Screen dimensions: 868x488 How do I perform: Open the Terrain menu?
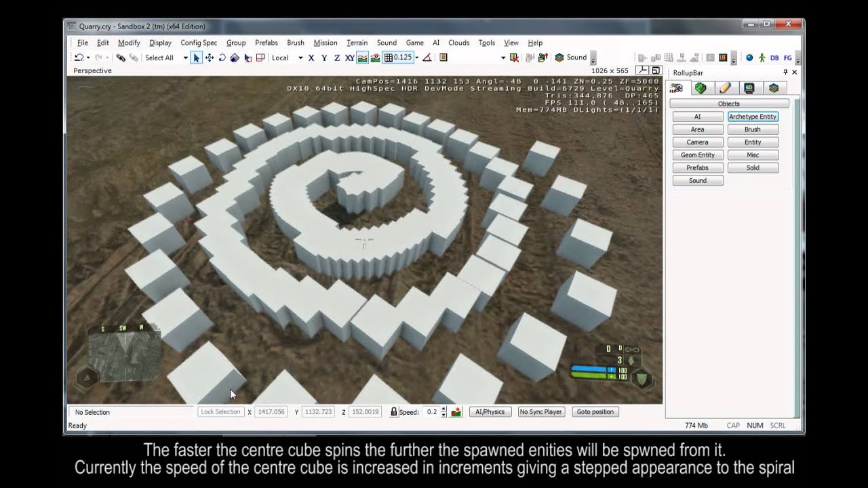pyautogui.click(x=357, y=43)
